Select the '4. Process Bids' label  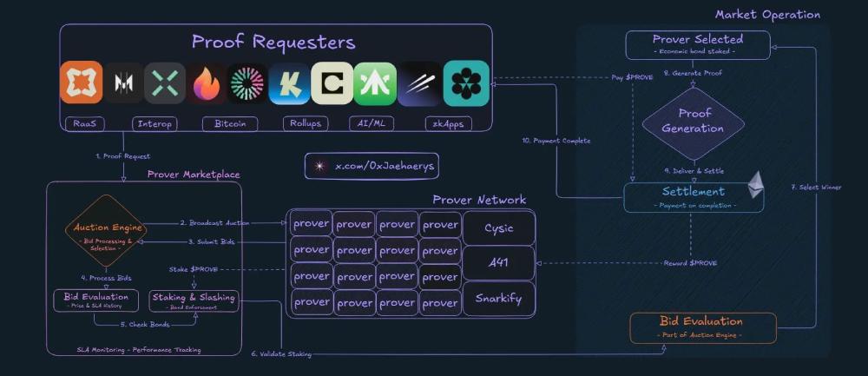coord(106,278)
